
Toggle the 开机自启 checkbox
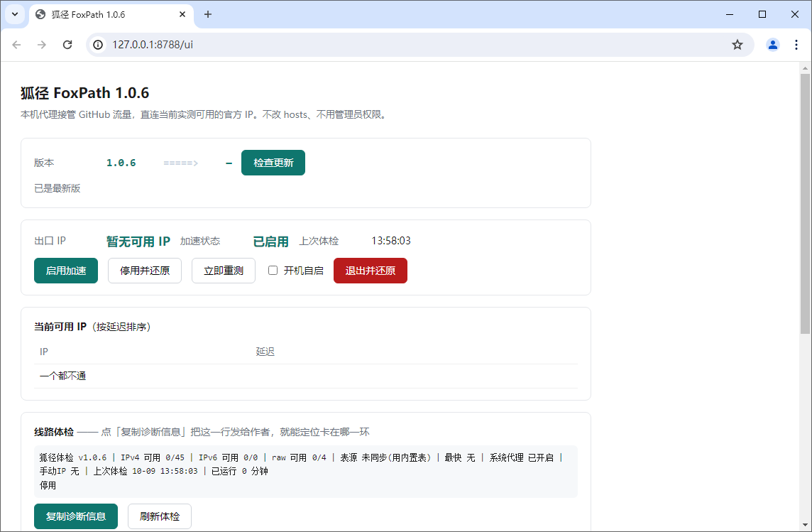pyautogui.click(x=273, y=271)
